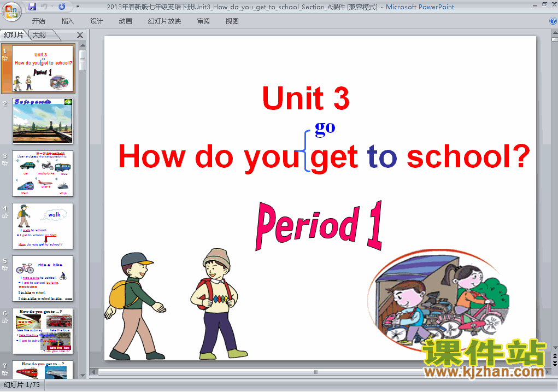The width and height of the screenshot is (558, 392).
Task: Click animation star icon beside slide 4
Action: tap(5, 216)
